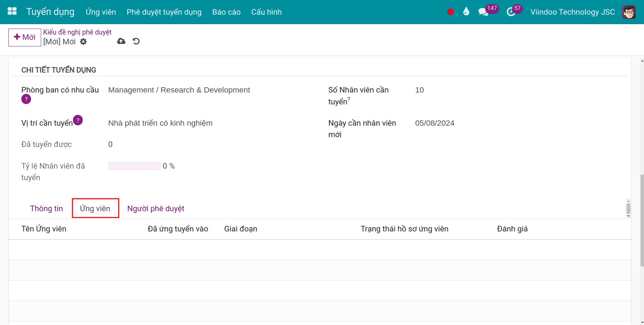Save the record with cloud upload icon
The width and height of the screenshot is (644, 325).
[x=121, y=41]
